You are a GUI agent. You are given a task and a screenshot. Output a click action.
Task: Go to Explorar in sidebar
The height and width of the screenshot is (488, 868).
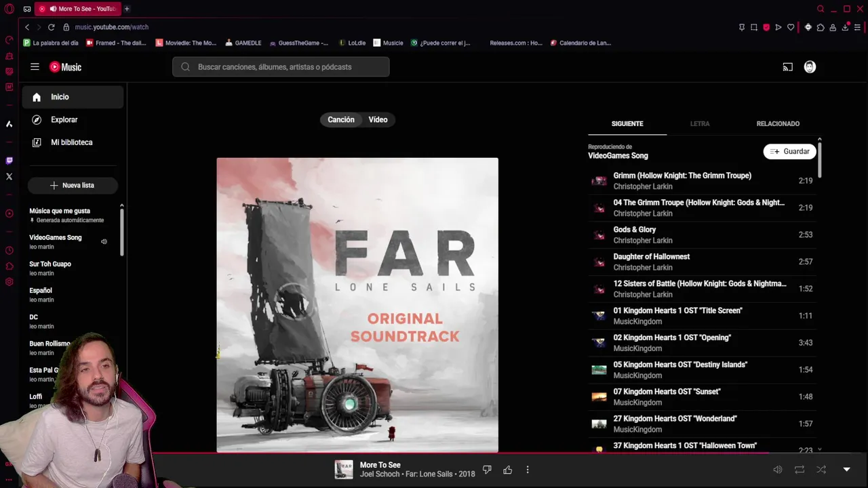[73, 120]
